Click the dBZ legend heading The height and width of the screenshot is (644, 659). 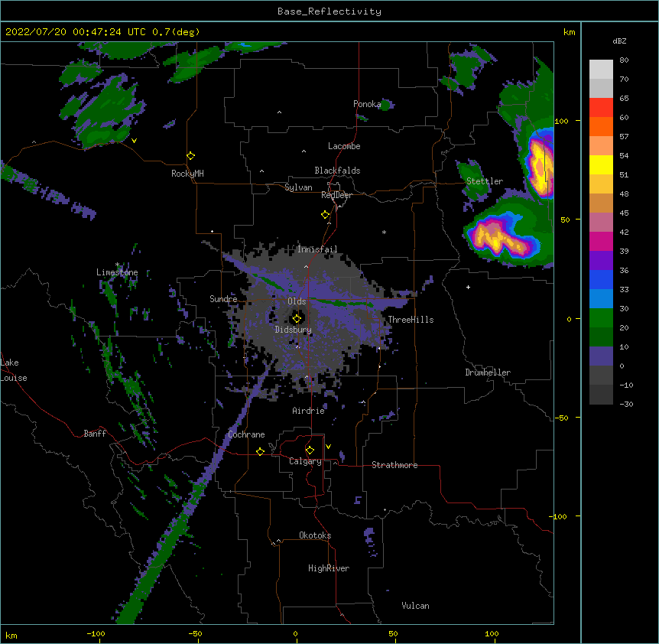(x=619, y=41)
